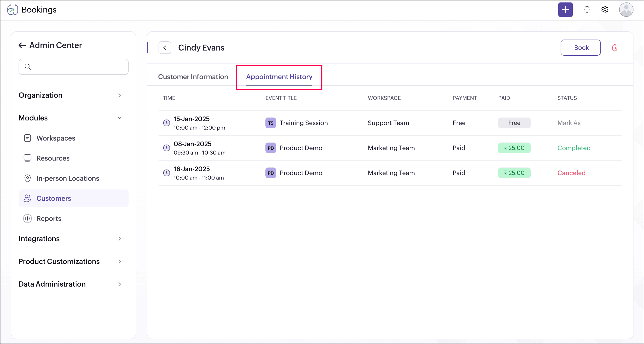
Task: Click the Canceled status text
Action: pyautogui.click(x=571, y=173)
